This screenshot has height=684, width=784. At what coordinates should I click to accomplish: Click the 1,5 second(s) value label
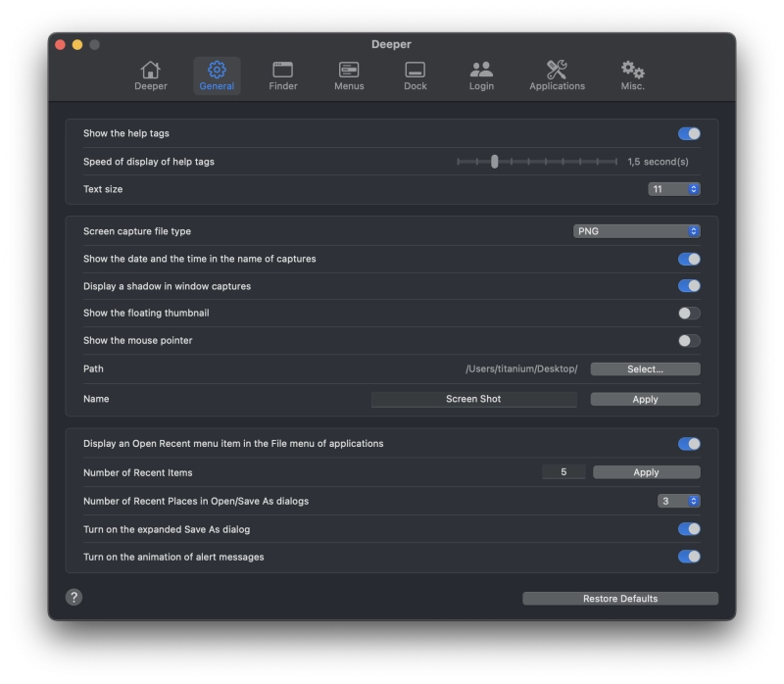[x=658, y=162]
